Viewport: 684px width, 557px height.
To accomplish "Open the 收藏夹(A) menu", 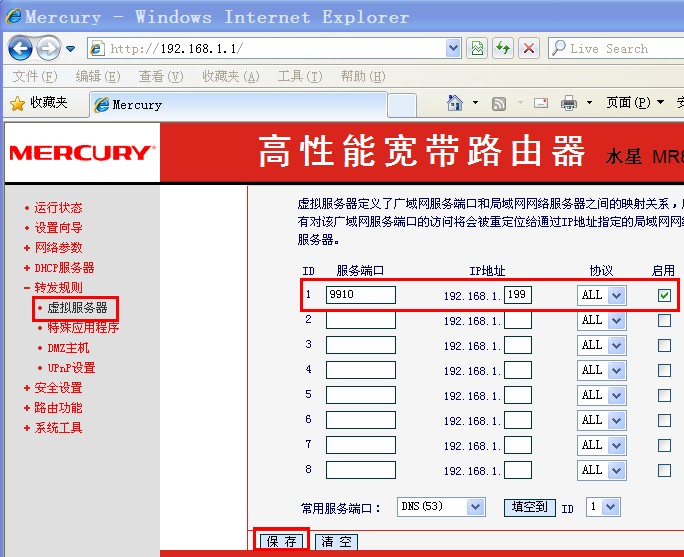I will (x=231, y=76).
